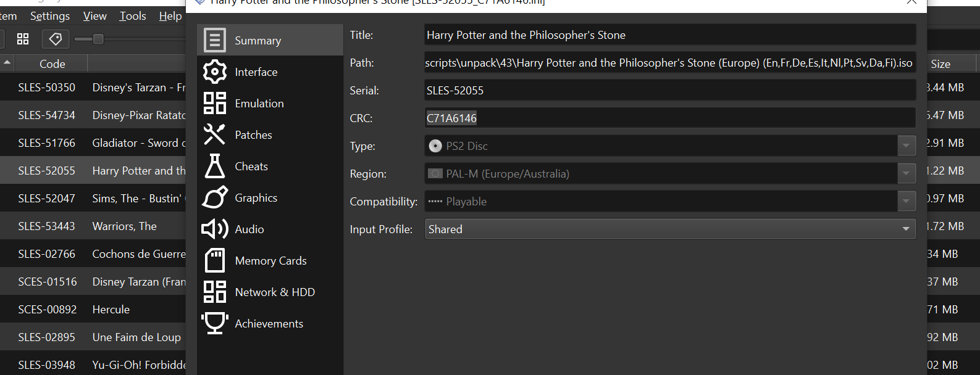This screenshot has width=980, height=375.
Task: Select row SLES-52047 Sims Bustin'
Action: point(93,199)
